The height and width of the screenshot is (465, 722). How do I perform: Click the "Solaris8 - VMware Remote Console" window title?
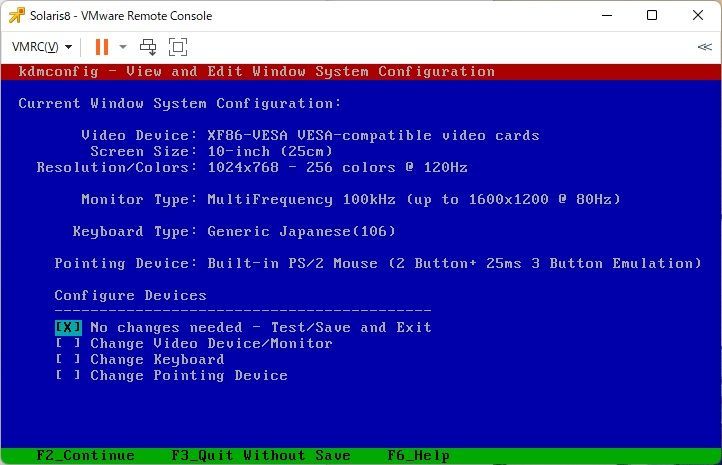tap(121, 16)
